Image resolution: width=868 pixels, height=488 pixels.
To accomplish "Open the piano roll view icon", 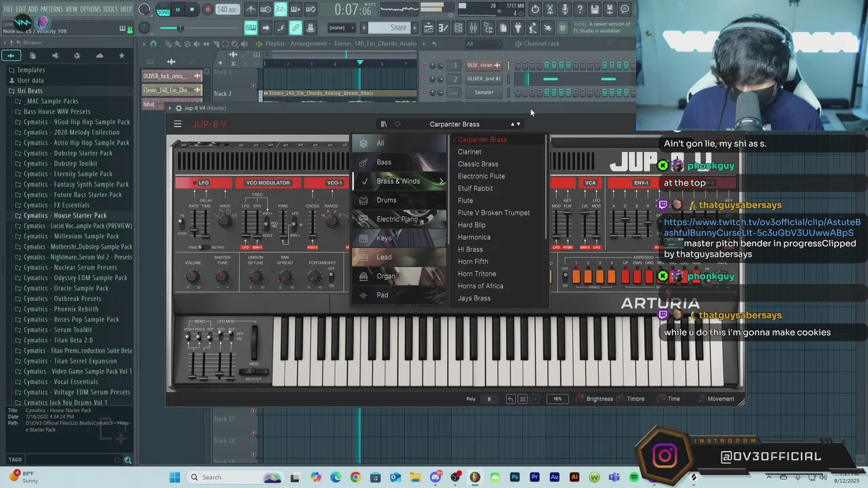I will click(x=443, y=28).
